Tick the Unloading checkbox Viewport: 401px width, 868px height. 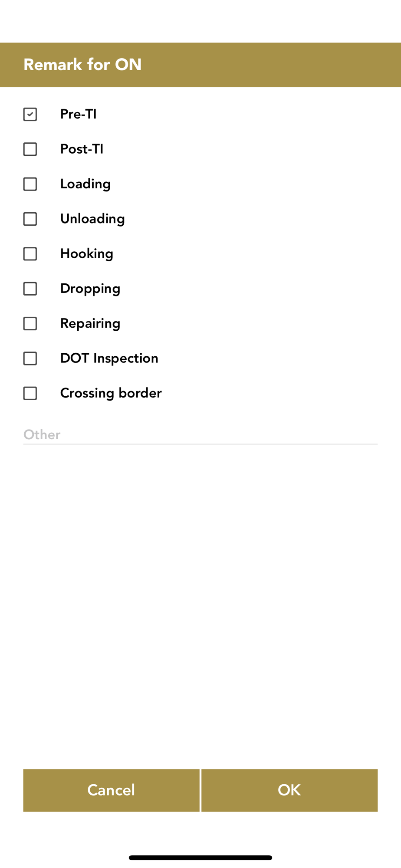[30, 219]
